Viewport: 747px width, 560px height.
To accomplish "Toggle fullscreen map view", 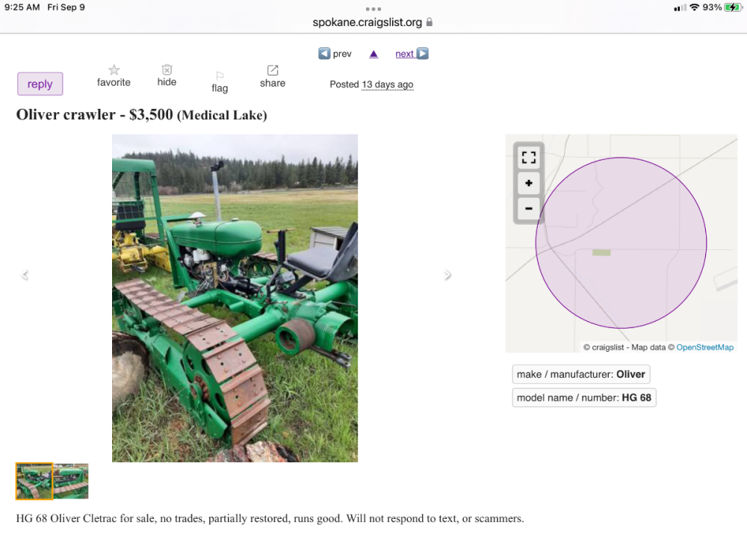I will click(529, 158).
